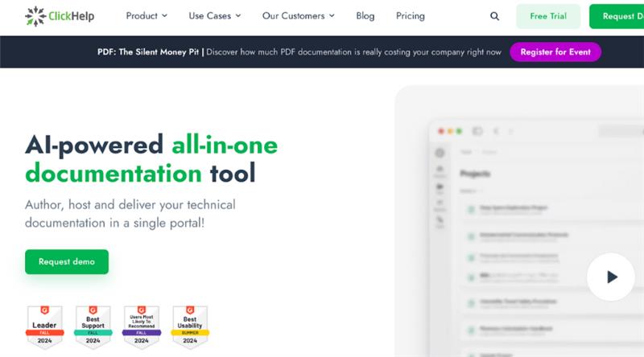This screenshot has width=644, height=357.
Task: Expand the Product menu
Action: (147, 16)
